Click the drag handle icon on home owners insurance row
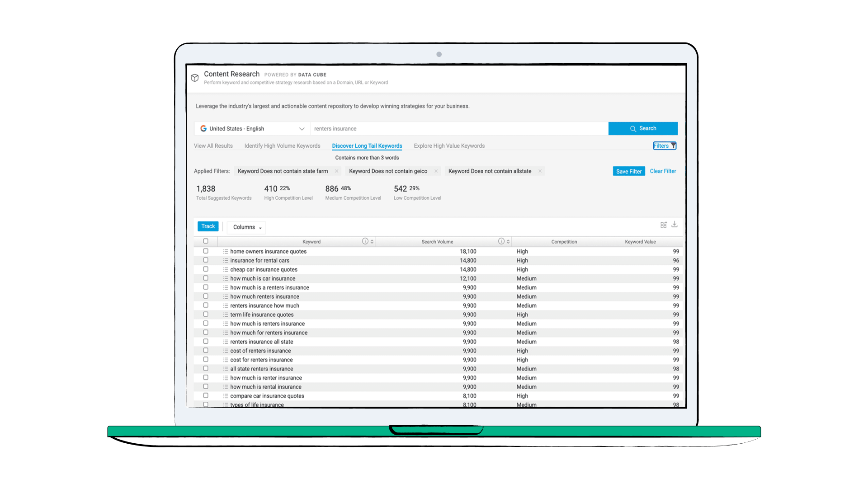Image resolution: width=868 pixels, height=488 pixels. (x=225, y=251)
